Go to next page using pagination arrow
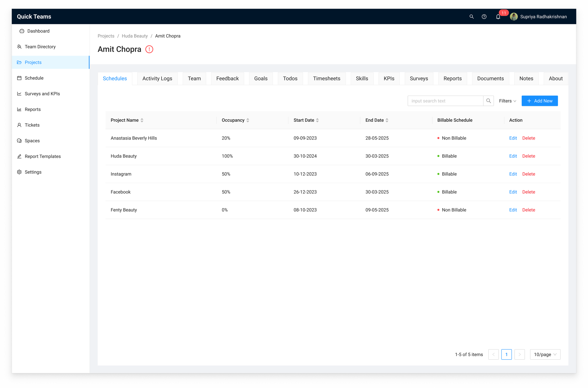Viewport: 588px width, 388px height. click(519, 354)
